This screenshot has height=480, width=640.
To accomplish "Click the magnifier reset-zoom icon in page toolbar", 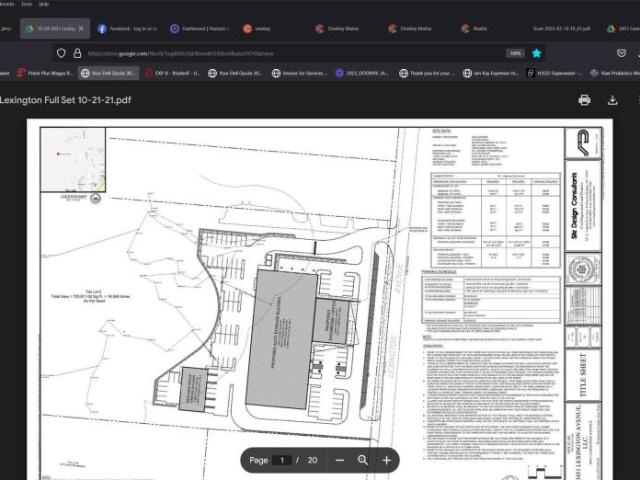I will pos(363,460).
